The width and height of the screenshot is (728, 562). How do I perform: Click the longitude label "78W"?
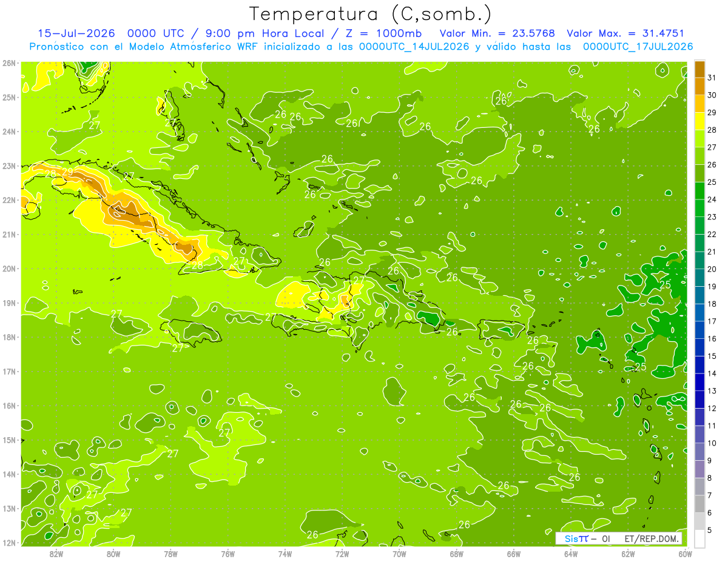click(x=170, y=554)
